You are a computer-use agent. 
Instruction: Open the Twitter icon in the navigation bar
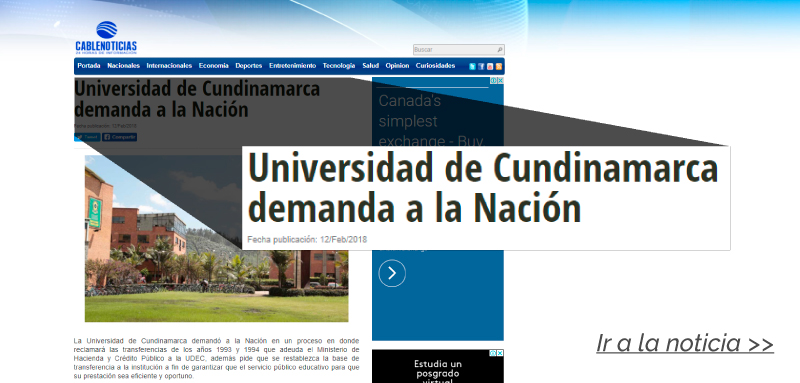tap(472, 66)
